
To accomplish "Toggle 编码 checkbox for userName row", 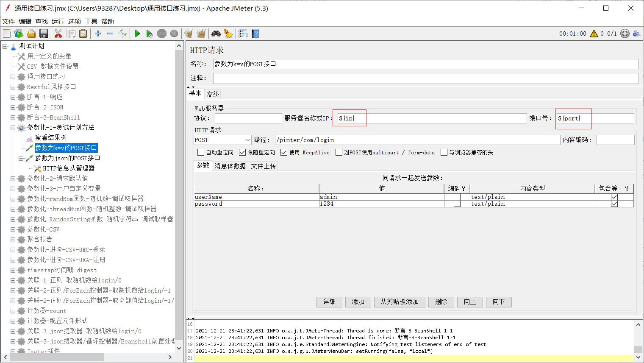I will (x=457, y=197).
